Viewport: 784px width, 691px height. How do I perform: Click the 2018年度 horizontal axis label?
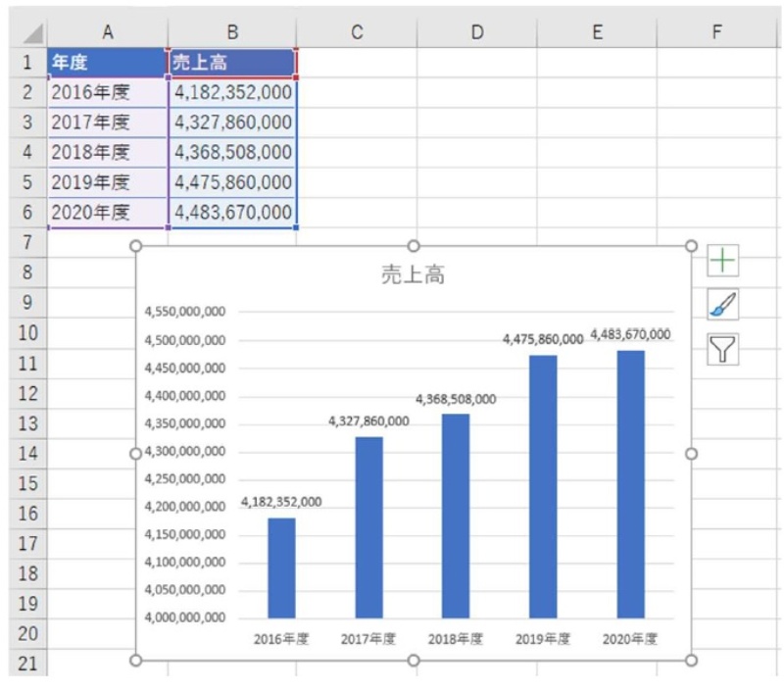click(x=456, y=639)
